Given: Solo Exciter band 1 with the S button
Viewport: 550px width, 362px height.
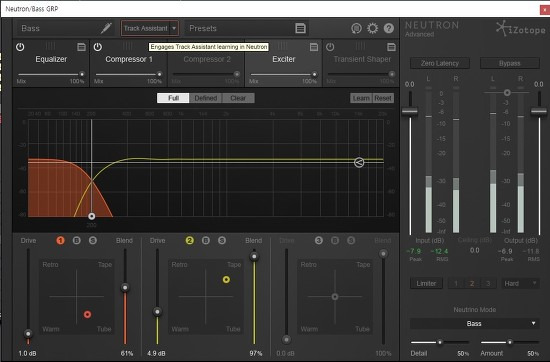Looking at the screenshot, I should click(93, 240).
